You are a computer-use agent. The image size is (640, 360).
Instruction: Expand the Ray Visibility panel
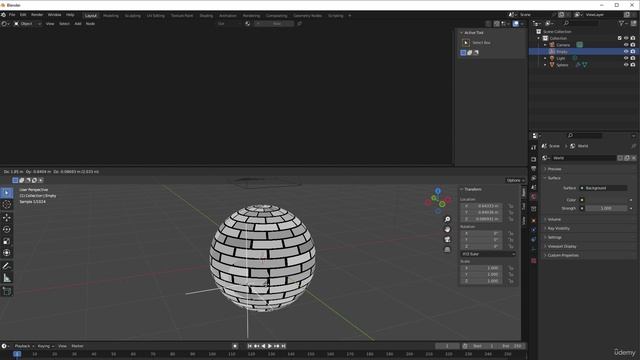(558, 229)
